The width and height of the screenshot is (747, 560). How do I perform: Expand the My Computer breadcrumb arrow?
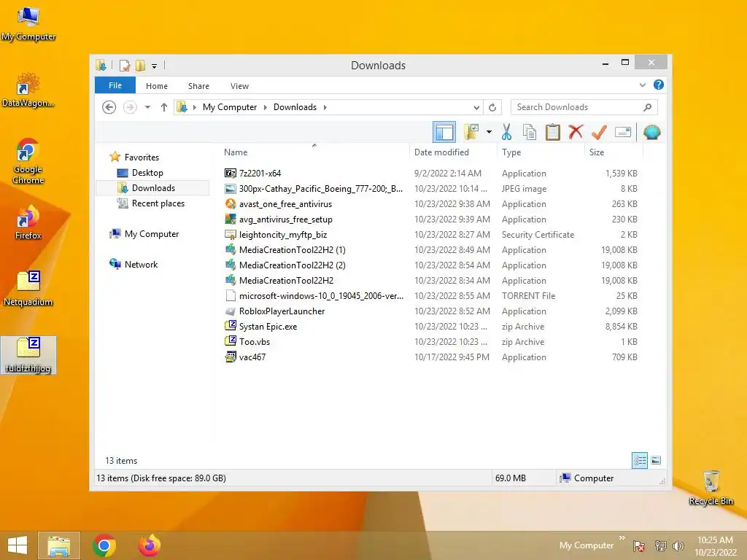click(265, 107)
